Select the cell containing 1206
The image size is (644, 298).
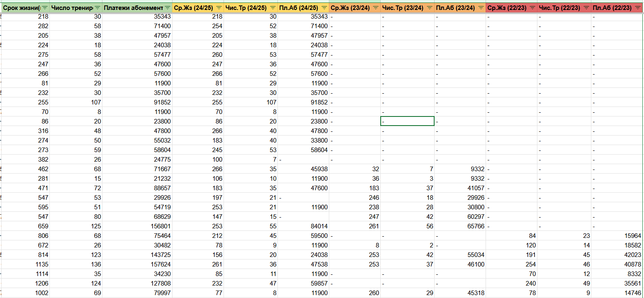tap(25, 283)
